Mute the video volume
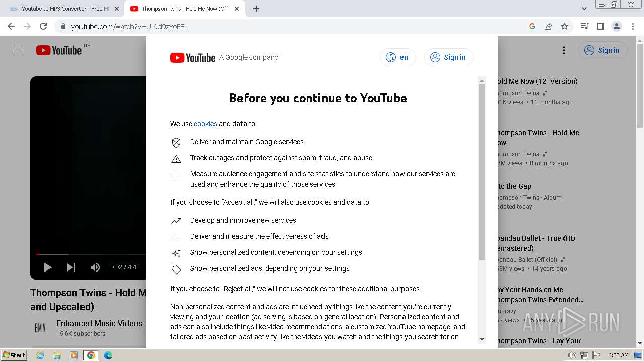This screenshot has height=362, width=644. click(x=95, y=267)
